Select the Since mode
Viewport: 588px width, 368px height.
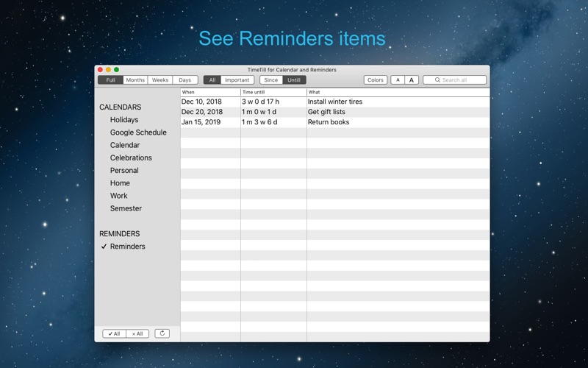270,80
